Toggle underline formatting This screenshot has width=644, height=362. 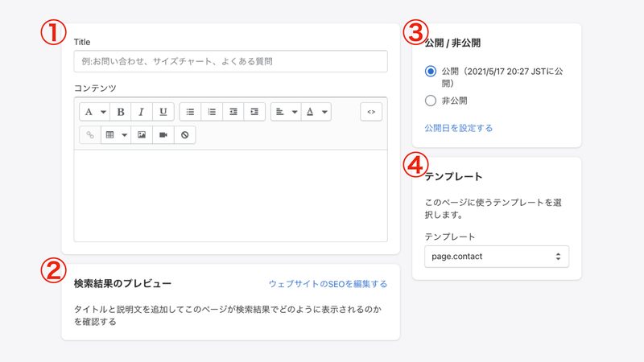click(163, 112)
